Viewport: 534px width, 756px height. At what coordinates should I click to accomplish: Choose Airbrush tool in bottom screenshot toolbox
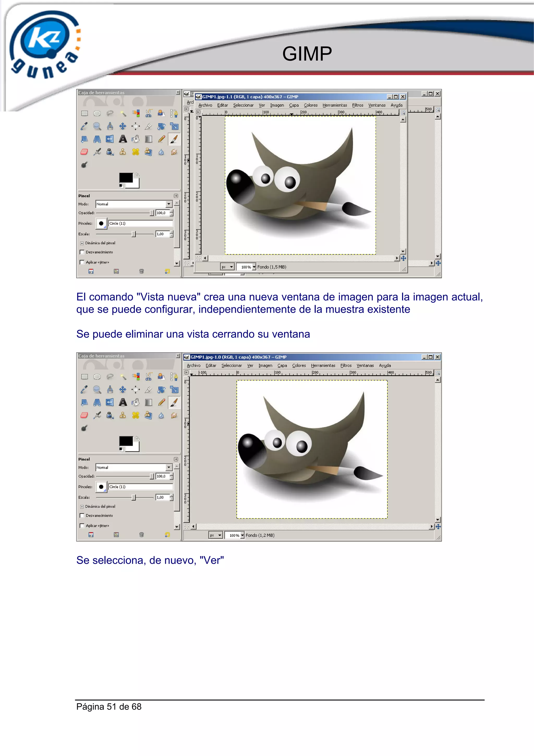(97, 415)
